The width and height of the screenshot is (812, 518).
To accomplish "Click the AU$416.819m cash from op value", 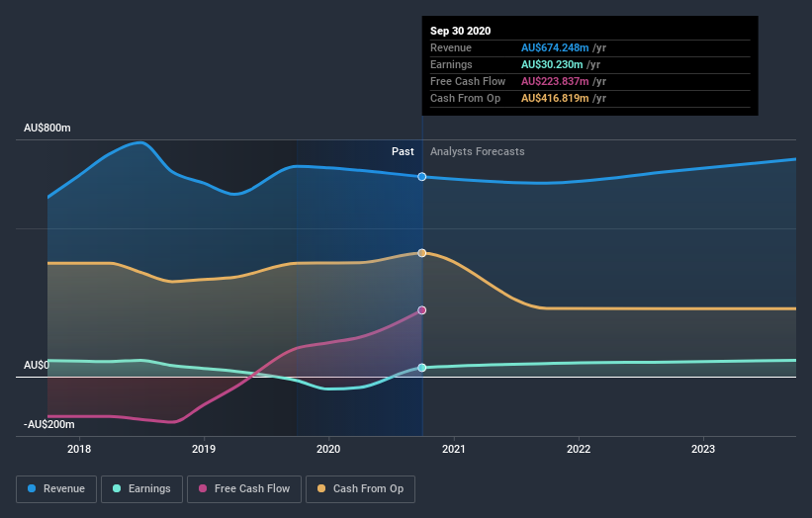I will click(555, 98).
